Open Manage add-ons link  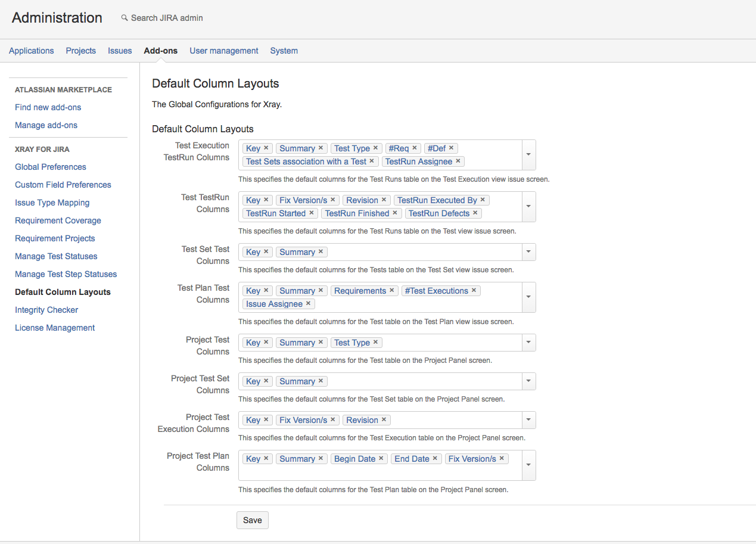(x=46, y=125)
